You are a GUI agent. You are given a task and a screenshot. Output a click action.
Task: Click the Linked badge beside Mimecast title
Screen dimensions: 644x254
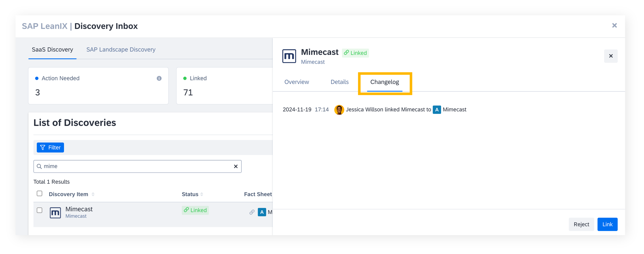(x=355, y=53)
